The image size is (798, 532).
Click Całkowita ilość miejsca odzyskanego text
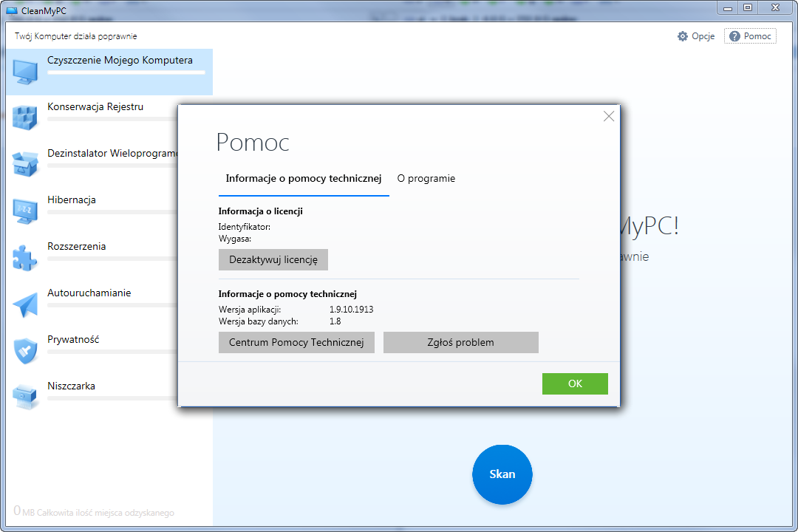point(106,513)
